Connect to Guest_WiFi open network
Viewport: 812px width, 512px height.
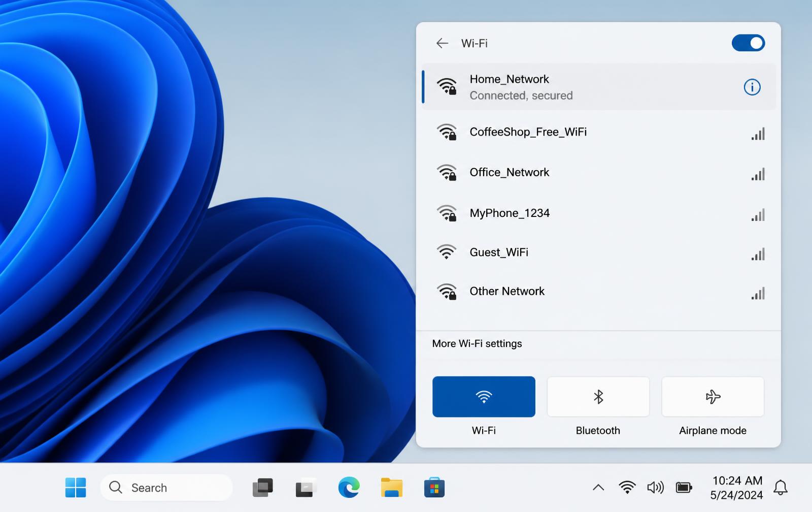click(x=599, y=252)
